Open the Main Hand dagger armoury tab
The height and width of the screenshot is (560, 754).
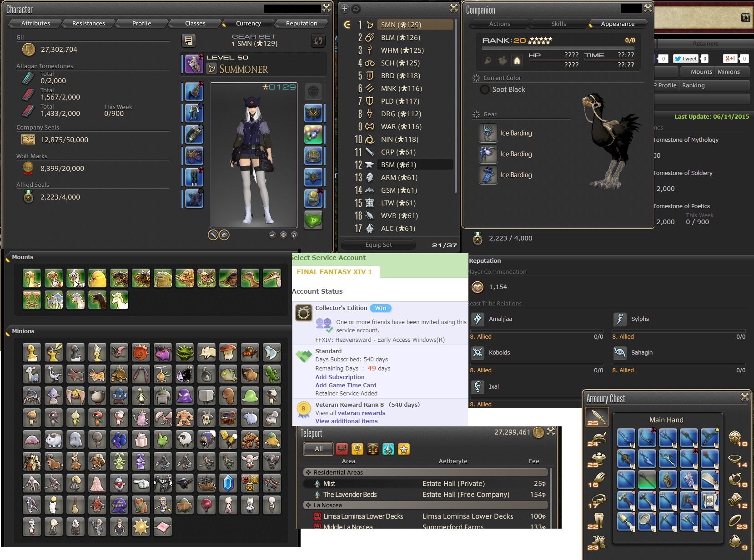tap(596, 416)
